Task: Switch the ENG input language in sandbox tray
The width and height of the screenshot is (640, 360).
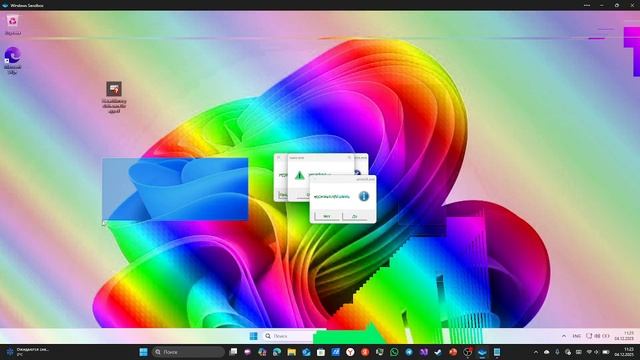Action: pyautogui.click(x=577, y=336)
